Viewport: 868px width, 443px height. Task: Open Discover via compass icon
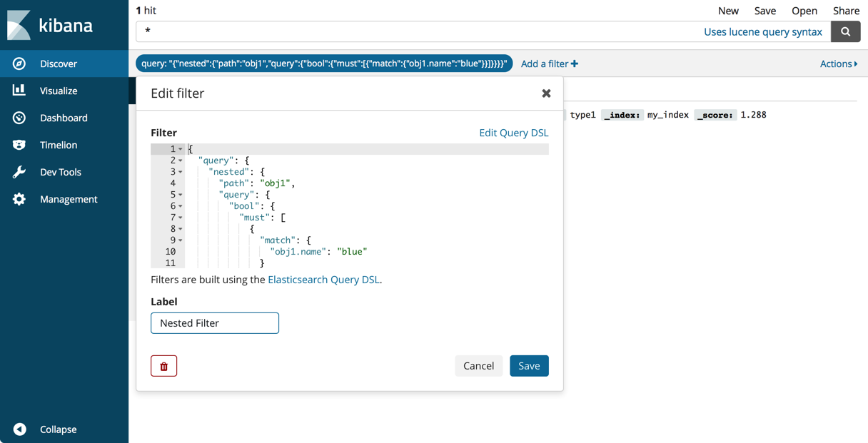(19, 63)
